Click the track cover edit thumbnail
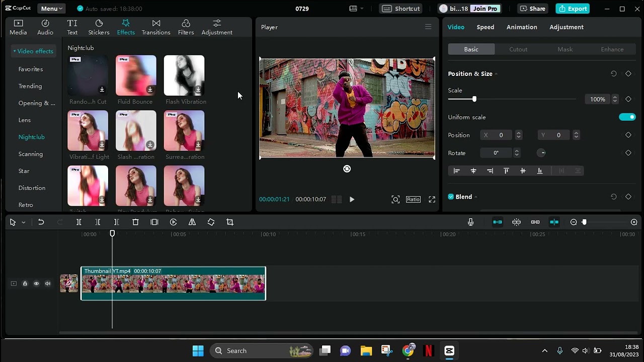This screenshot has height=362, width=644. tap(69, 283)
